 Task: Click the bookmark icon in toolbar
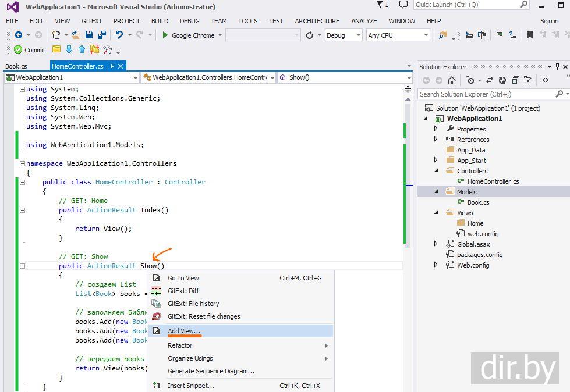click(529, 35)
